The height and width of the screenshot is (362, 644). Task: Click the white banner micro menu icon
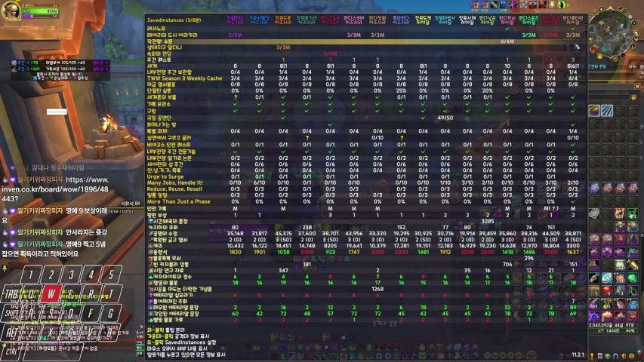[600, 356]
